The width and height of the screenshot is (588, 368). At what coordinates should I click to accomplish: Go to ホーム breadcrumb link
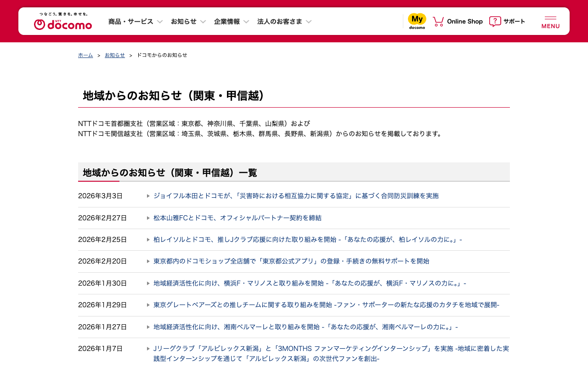point(85,55)
